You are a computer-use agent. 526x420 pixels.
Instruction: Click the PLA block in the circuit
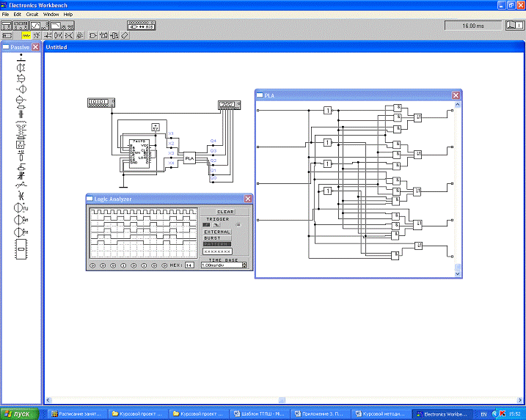(189, 158)
